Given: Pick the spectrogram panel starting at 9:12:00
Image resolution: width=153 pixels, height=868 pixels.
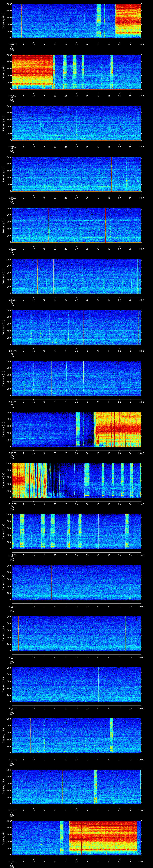Looking at the screenshot, I should tap(77, 583).
